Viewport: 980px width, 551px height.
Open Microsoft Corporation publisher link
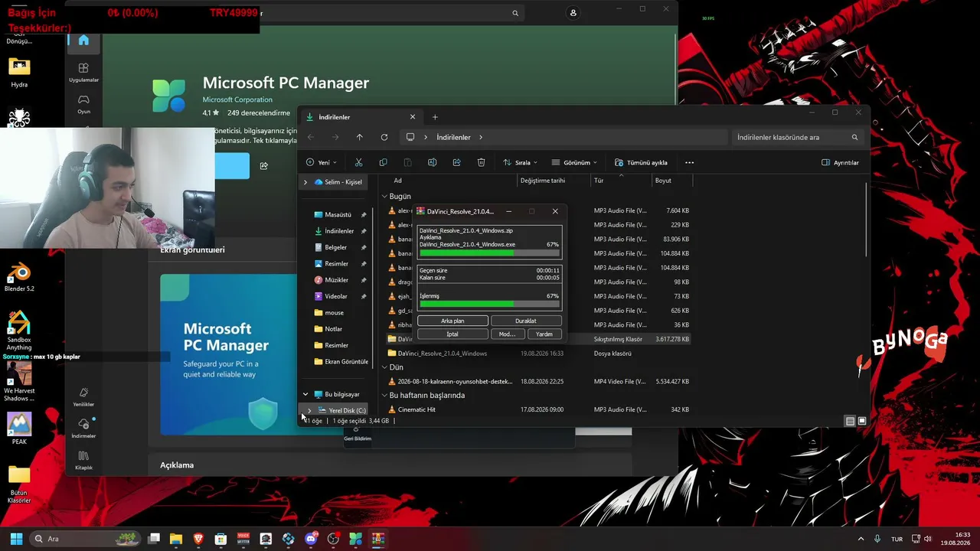click(x=237, y=99)
